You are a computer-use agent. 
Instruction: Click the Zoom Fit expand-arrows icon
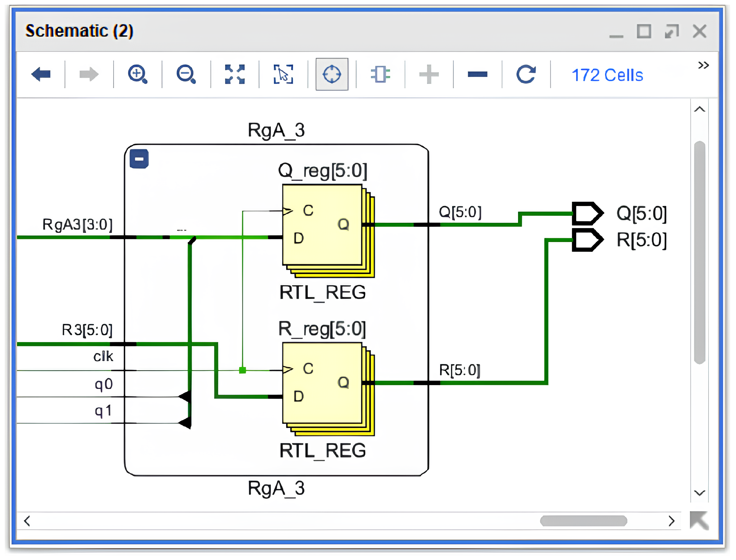coord(235,74)
